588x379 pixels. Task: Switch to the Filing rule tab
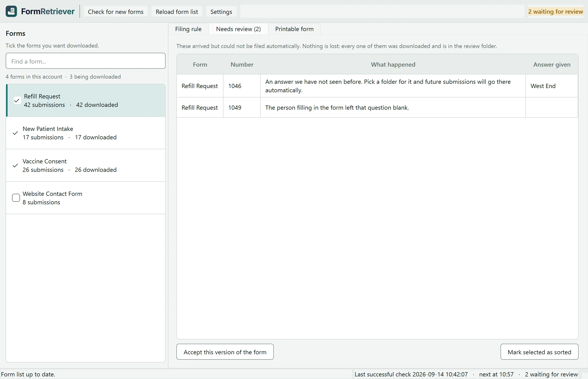(188, 29)
